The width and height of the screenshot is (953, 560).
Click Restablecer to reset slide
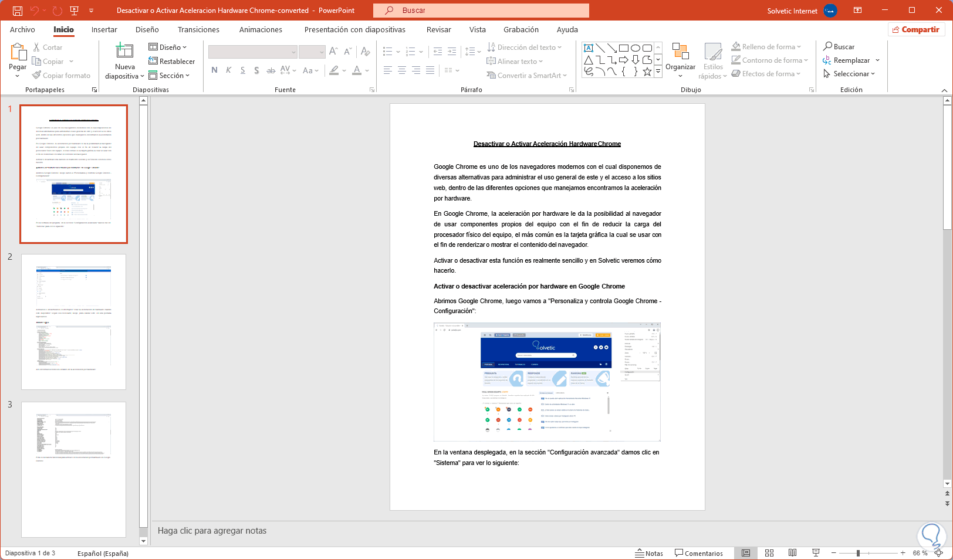point(172,61)
